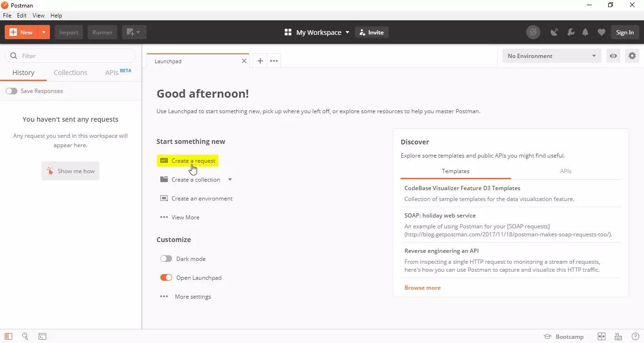
Task: Click the Show me how button
Action: [70, 171]
